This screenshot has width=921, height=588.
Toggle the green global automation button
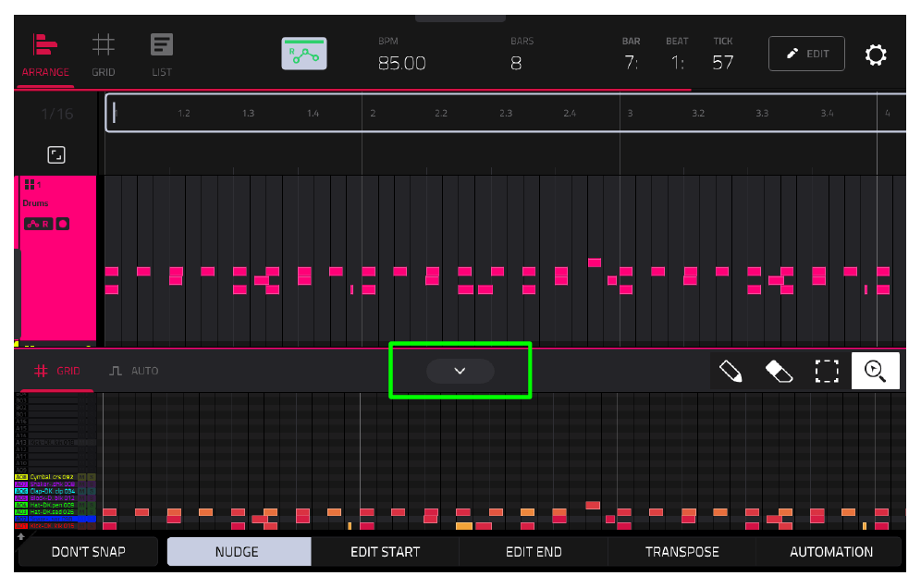tap(304, 54)
